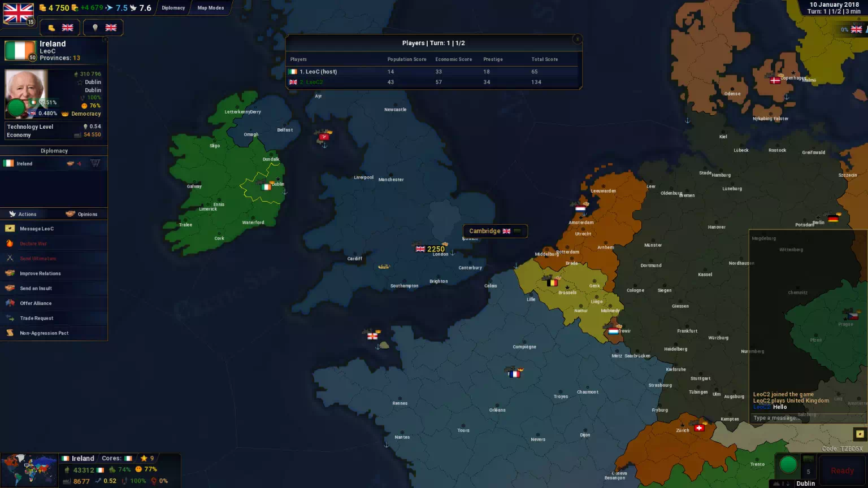The image size is (868, 488).
Task: Click the Population Score column header
Action: point(407,59)
